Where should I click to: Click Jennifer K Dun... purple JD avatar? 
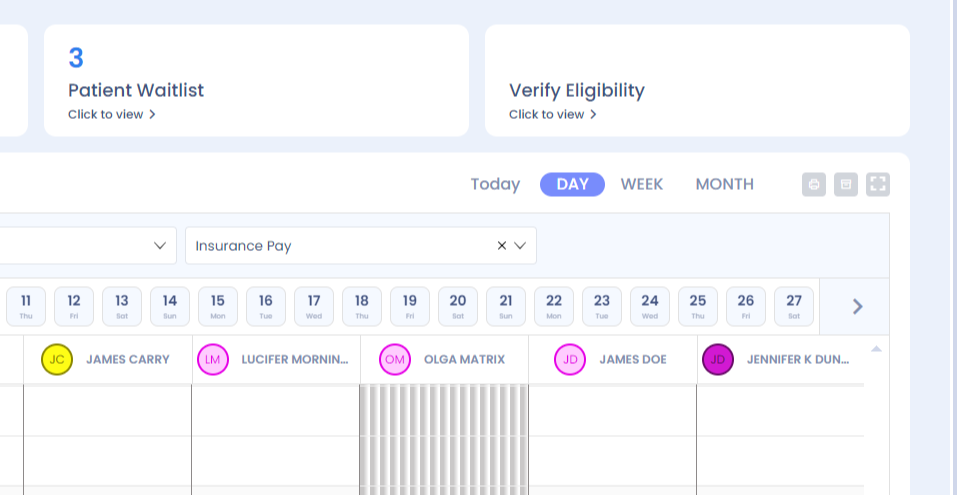tap(718, 360)
